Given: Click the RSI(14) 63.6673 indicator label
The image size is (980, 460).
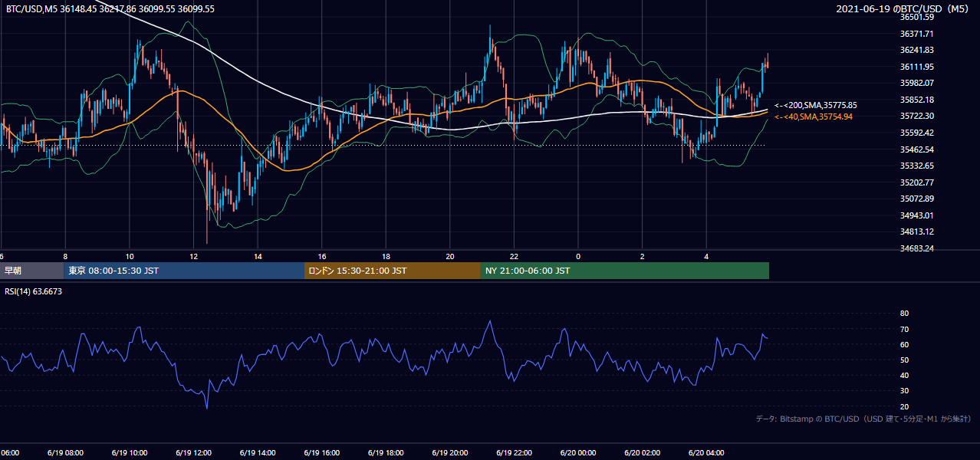Looking at the screenshot, I should click(x=33, y=291).
